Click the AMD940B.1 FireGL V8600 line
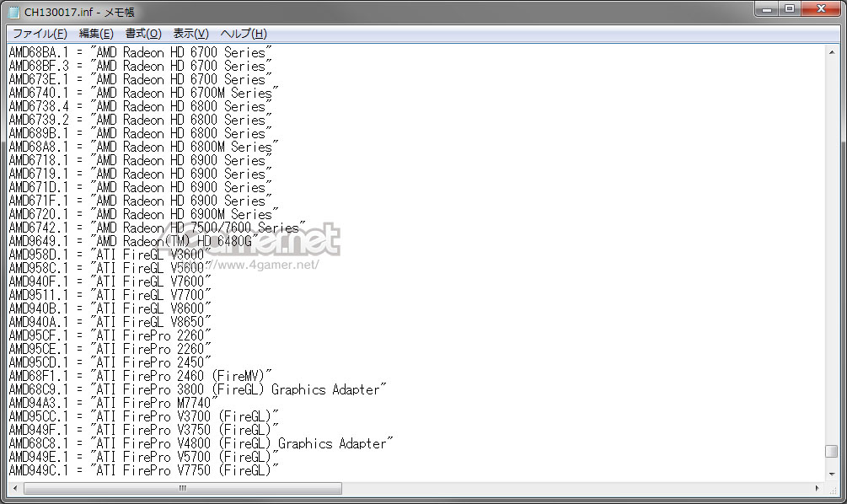Viewport: 847px width, 504px height. pos(110,309)
